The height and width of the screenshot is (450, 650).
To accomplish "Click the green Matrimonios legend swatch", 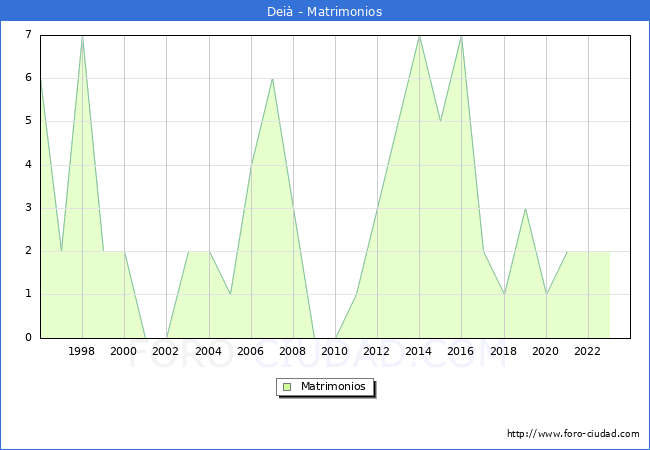I will tap(287, 387).
